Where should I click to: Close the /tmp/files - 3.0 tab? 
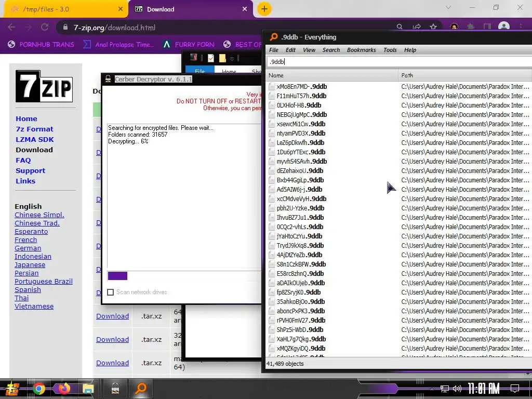coord(121,9)
